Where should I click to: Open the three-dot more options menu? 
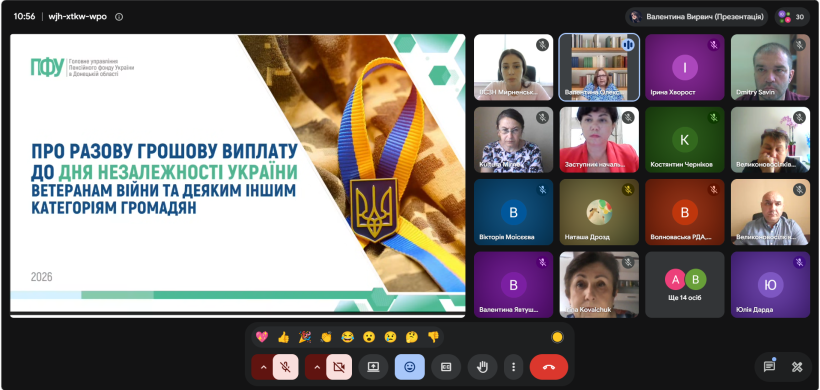tap(514, 367)
